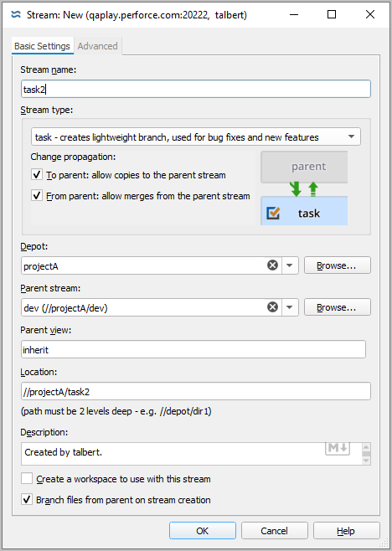Confirm stream creation with OK button
Image resolution: width=392 pixels, height=551 pixels.
coord(203,531)
